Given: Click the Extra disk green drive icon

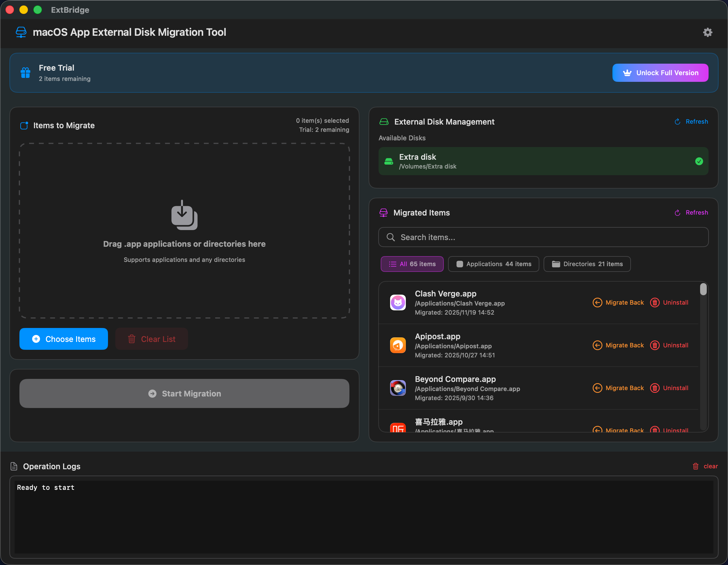Looking at the screenshot, I should click(389, 161).
